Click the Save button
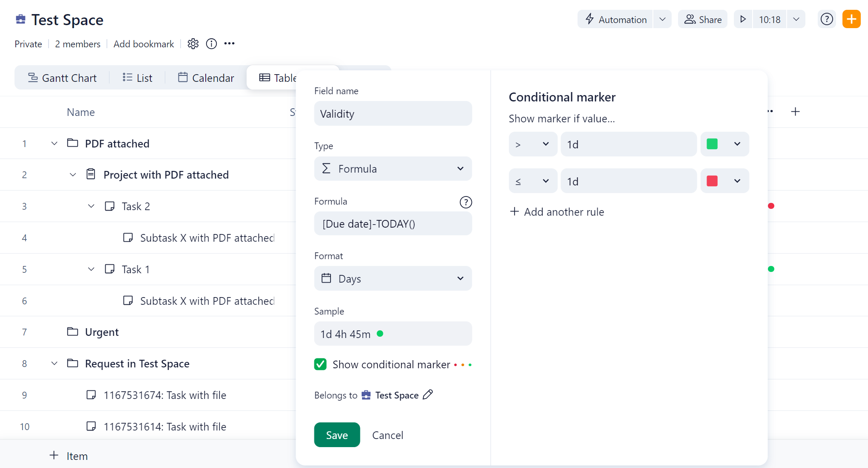 337,435
